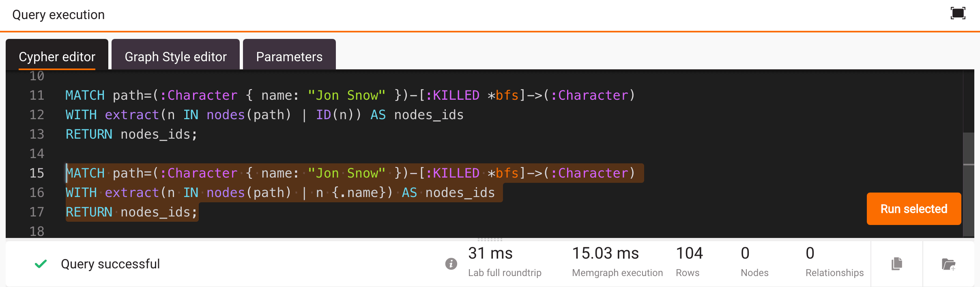This screenshot has width=980, height=287.
Task: Click the green success checkmark
Action: tap(41, 264)
